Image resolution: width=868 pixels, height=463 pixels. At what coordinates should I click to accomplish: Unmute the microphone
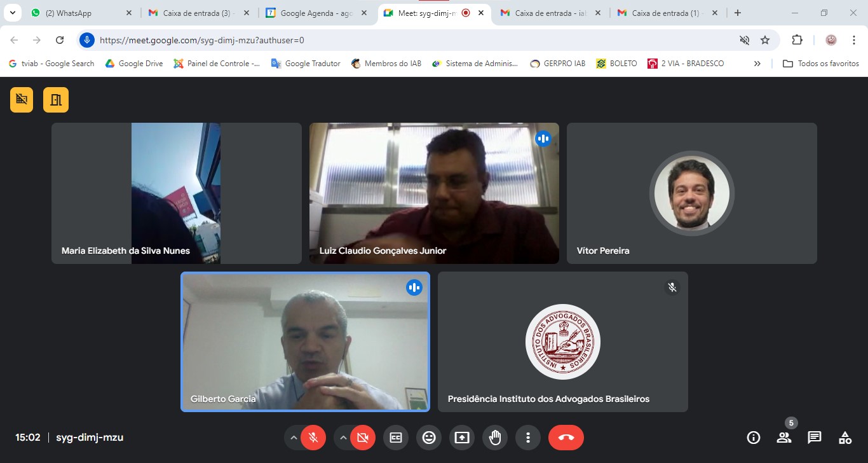click(x=313, y=438)
